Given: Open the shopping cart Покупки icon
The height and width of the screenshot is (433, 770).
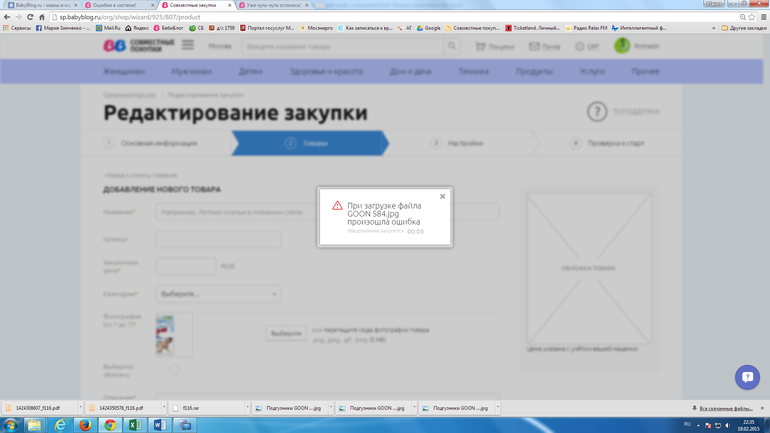Looking at the screenshot, I should point(481,46).
